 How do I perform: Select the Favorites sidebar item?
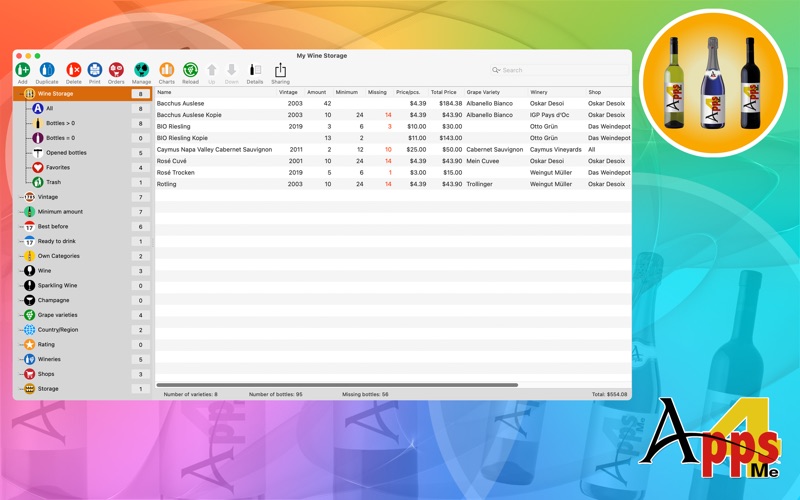tap(58, 168)
